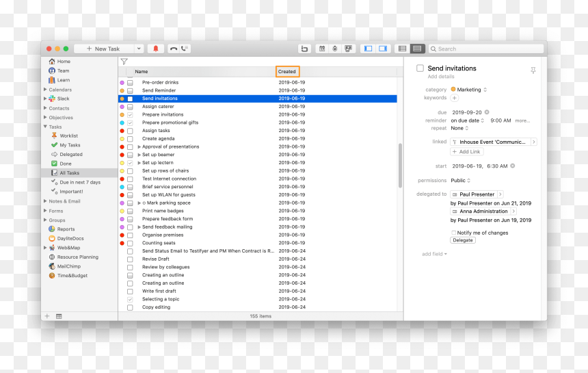Image resolution: width=588 pixels, height=373 pixels.
Task: Check off the Copy editing task
Action: click(x=130, y=307)
